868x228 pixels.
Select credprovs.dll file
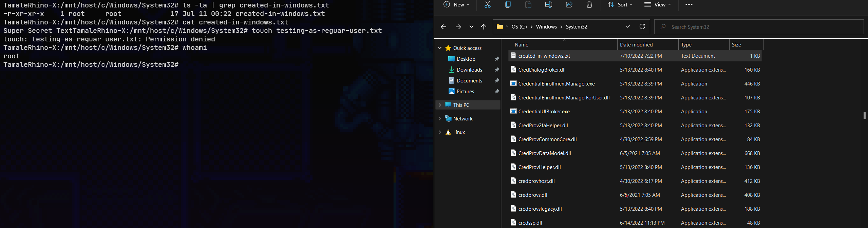(635, 195)
